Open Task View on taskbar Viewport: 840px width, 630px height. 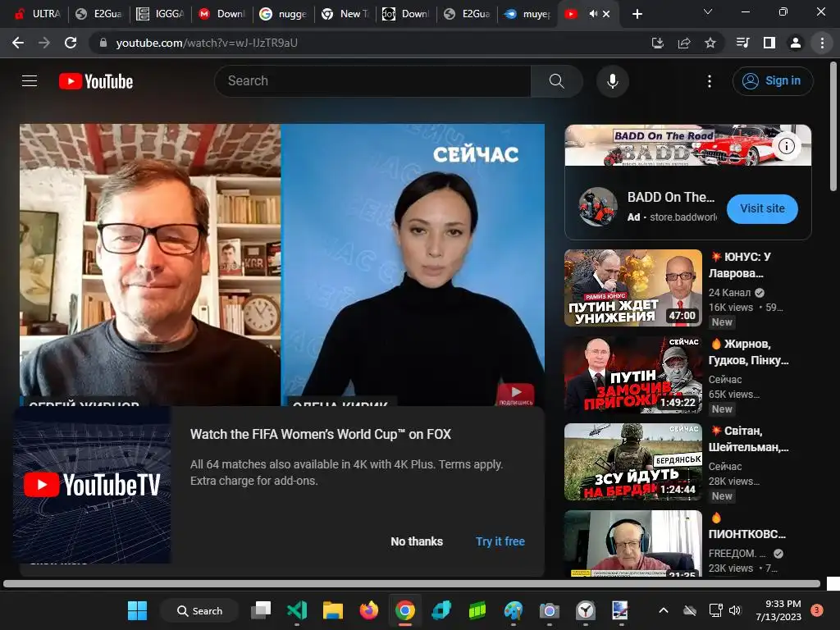pos(261,610)
